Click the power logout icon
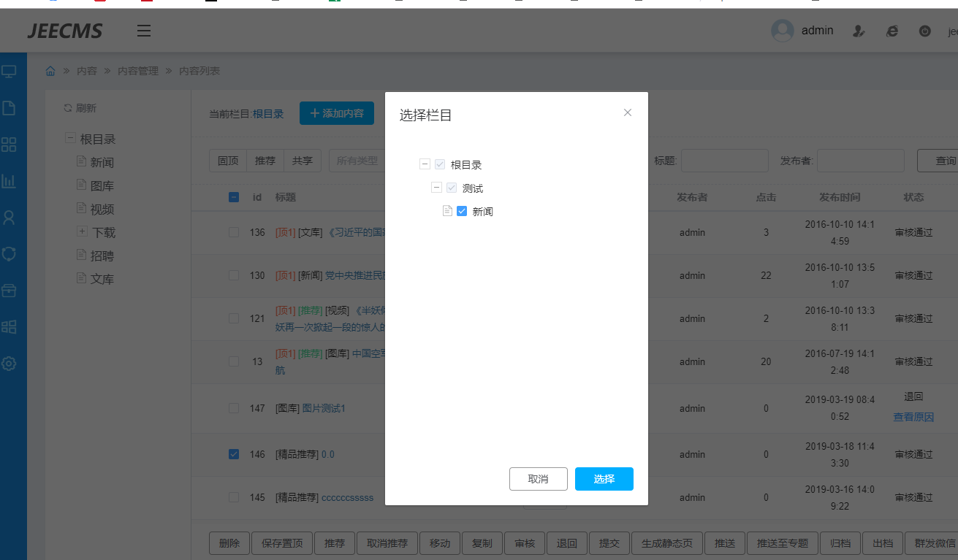 tap(924, 31)
